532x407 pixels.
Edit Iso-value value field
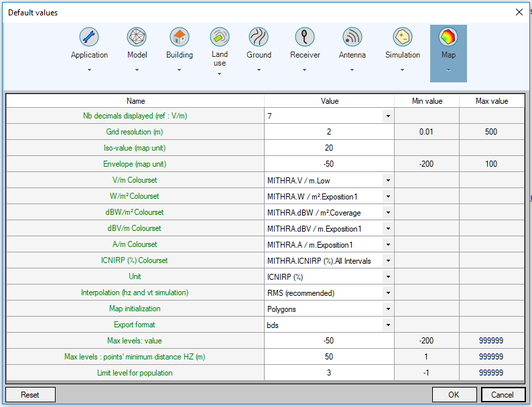(x=329, y=148)
